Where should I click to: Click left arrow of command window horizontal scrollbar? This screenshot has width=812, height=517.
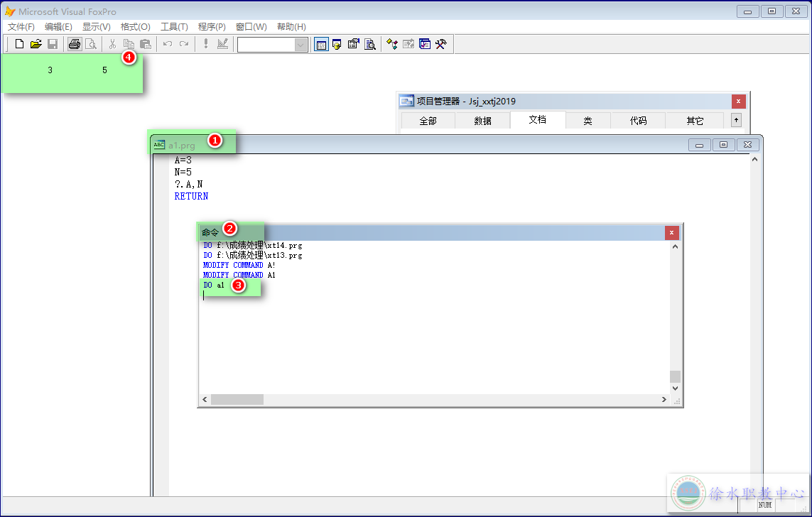[205, 399]
